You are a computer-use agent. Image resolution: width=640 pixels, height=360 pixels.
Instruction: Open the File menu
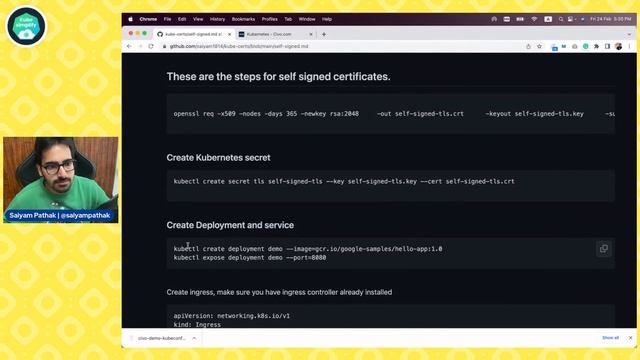pos(167,19)
